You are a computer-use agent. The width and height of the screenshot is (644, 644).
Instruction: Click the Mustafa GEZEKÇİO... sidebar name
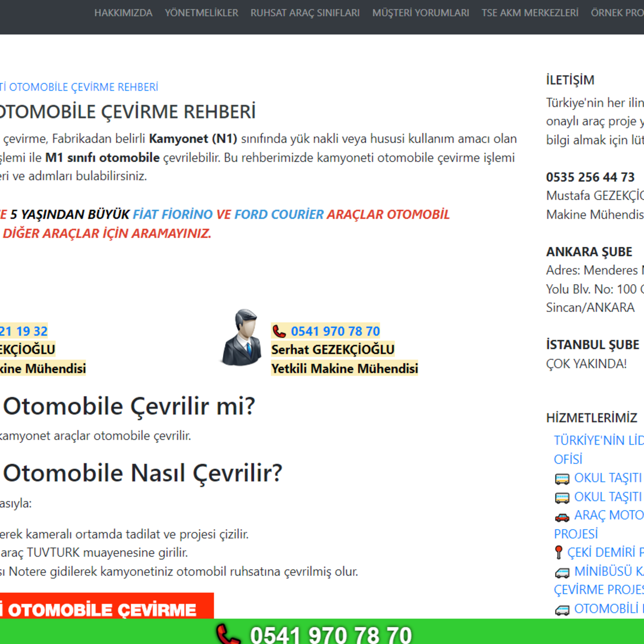pyautogui.click(x=595, y=196)
